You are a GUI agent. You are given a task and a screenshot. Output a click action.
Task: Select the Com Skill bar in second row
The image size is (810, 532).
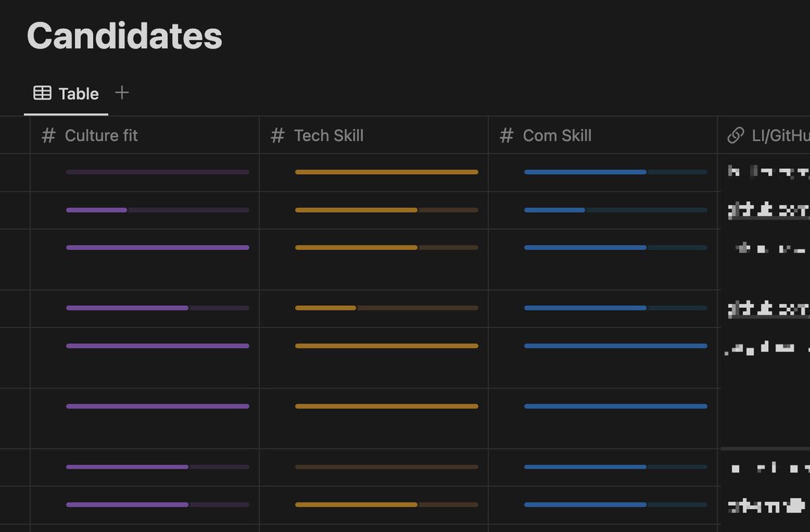pos(615,210)
